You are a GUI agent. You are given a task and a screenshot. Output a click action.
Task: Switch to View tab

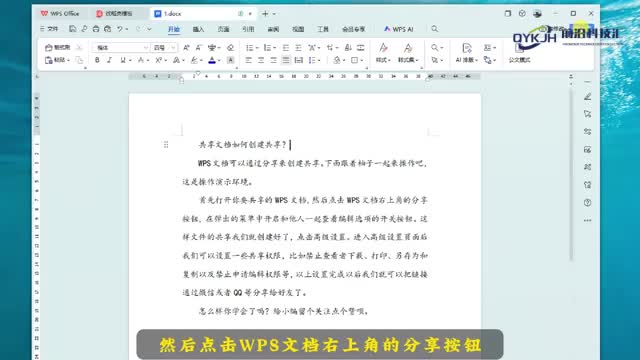(298, 29)
